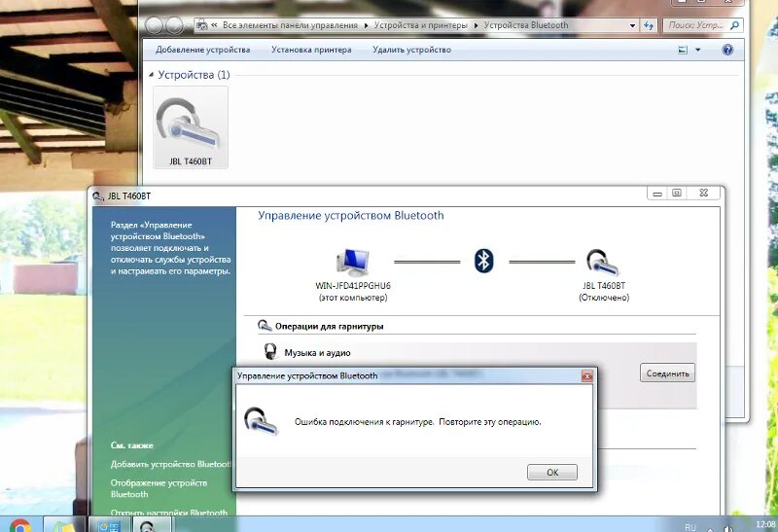Click this computer icon WIN-JFD41PPGHU6
Screen dimensions: 778x532
352,263
